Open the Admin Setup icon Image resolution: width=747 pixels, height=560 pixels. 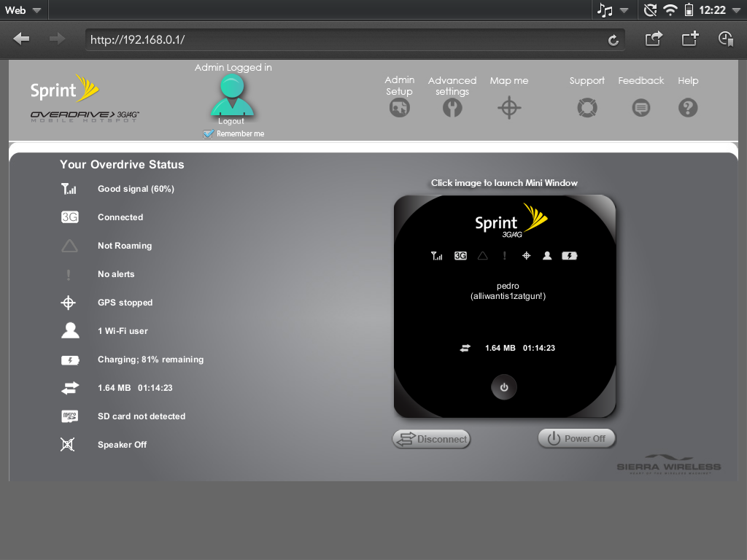click(399, 108)
